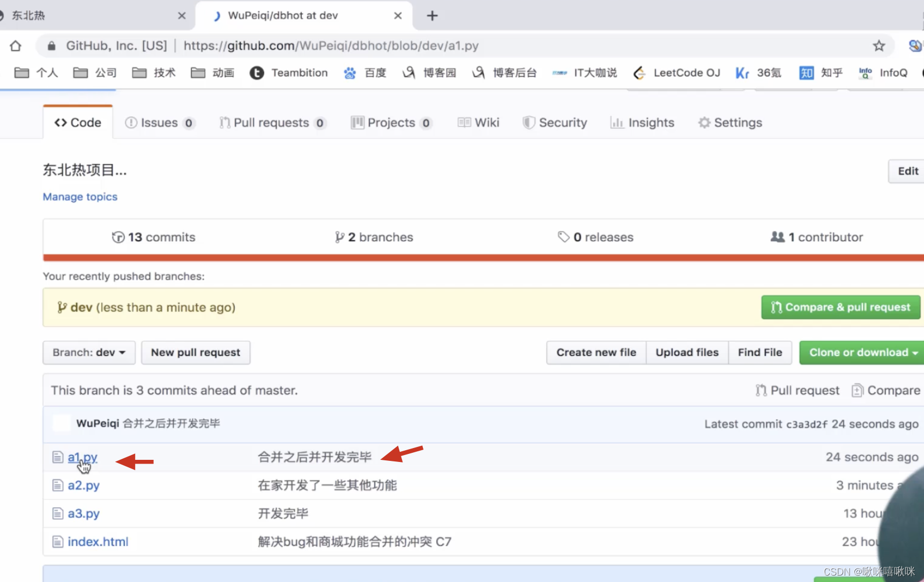
Task: Open the Projects tab
Action: coord(391,123)
